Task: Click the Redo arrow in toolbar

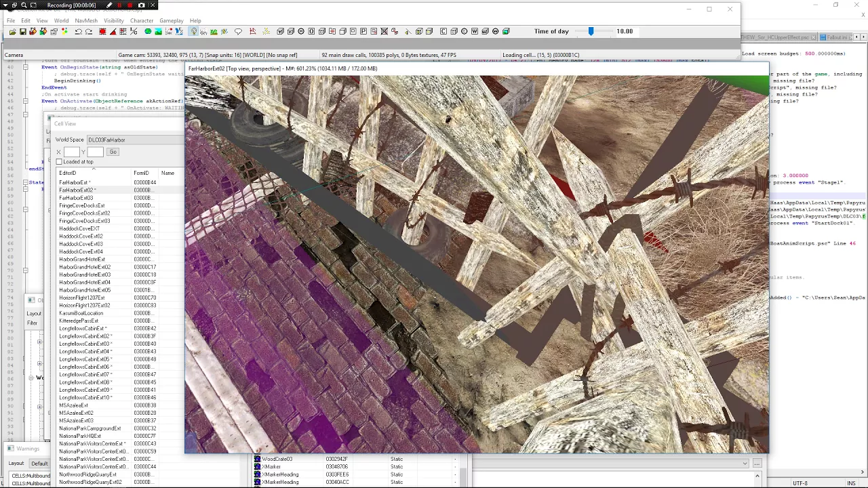Action: (89, 31)
